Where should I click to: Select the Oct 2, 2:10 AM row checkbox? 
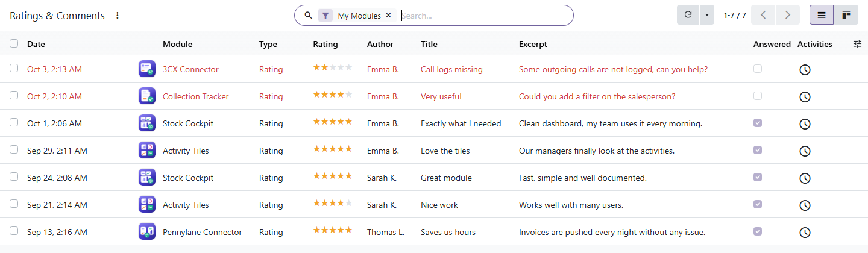(x=14, y=96)
